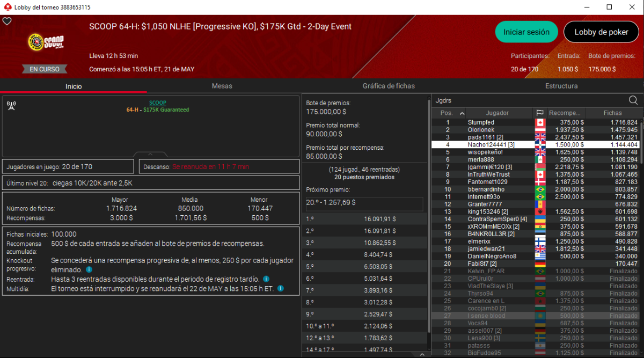
Task: Sort the list by Jugador column
Action: (499, 113)
